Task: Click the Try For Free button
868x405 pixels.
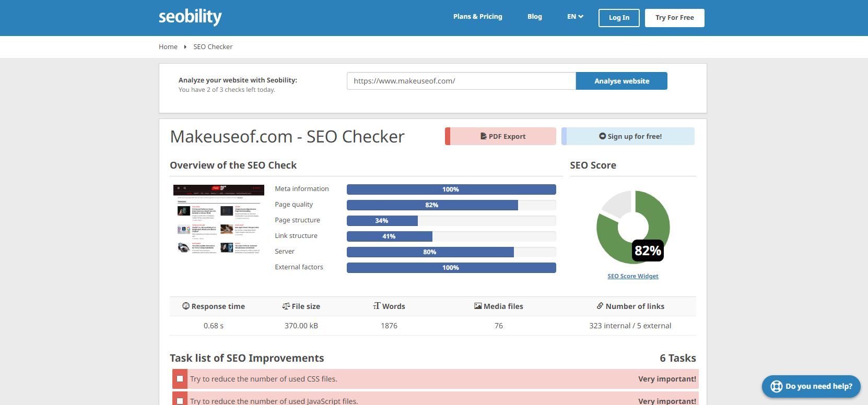Action: click(x=675, y=18)
